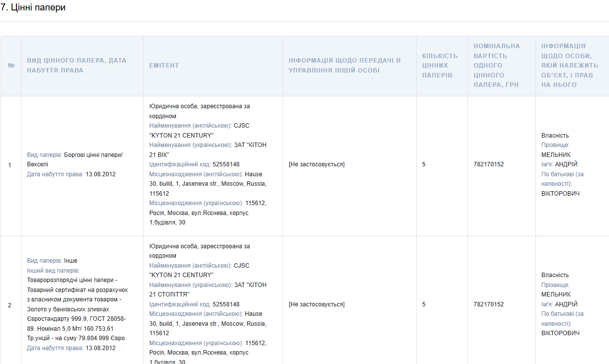Click nominal value 782170152 in row 2

[x=488, y=304]
